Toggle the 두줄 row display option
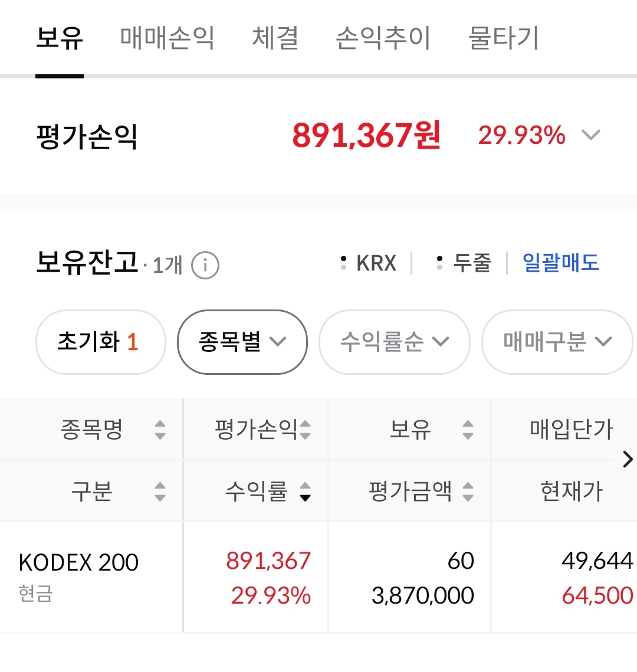The width and height of the screenshot is (637, 672). (464, 263)
